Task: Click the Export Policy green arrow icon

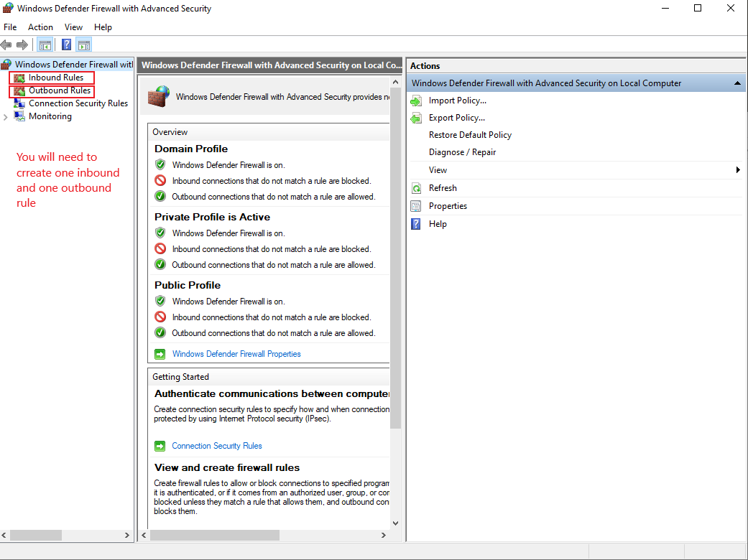Action: click(416, 118)
